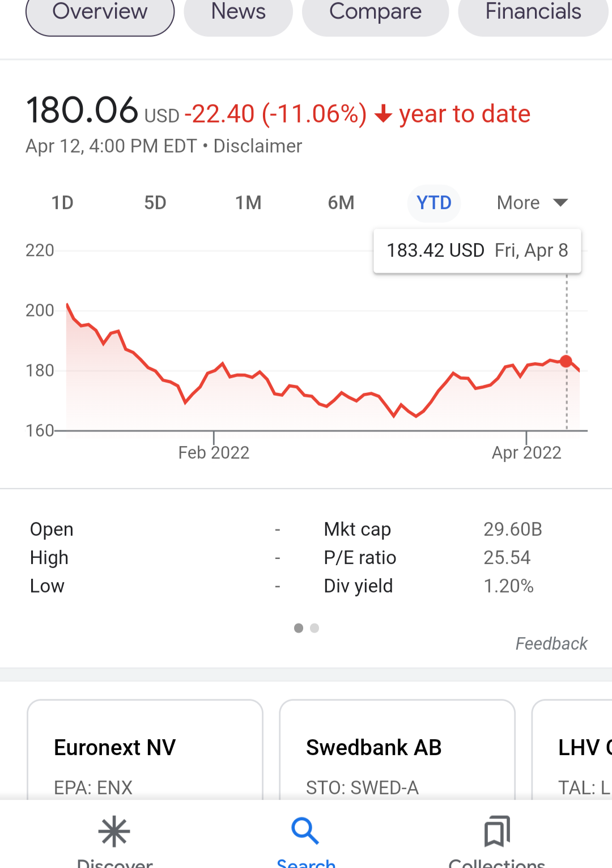Open the Overview tab

(100, 12)
